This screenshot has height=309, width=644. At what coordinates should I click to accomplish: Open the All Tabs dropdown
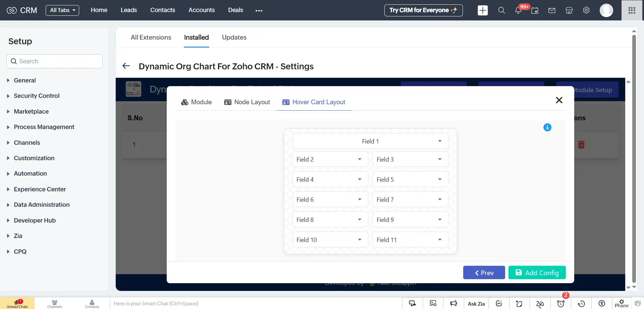62,10
